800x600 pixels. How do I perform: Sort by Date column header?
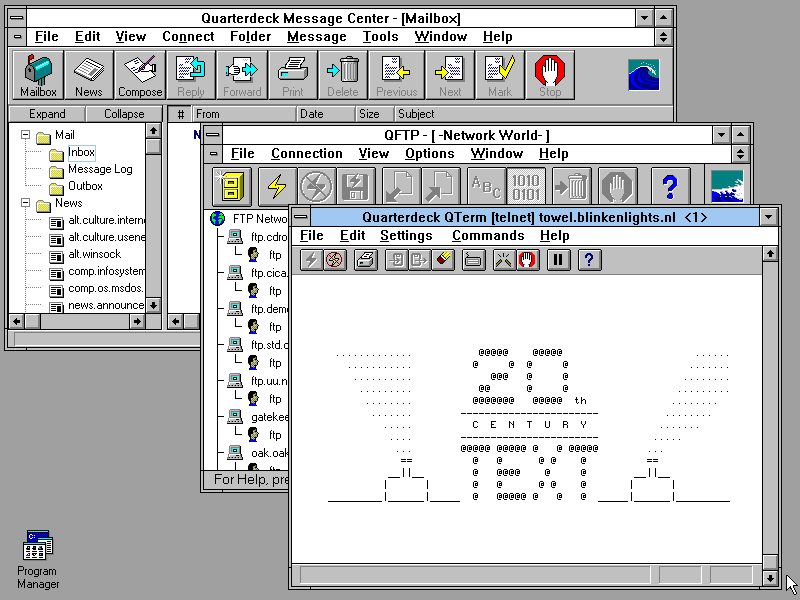pos(326,114)
